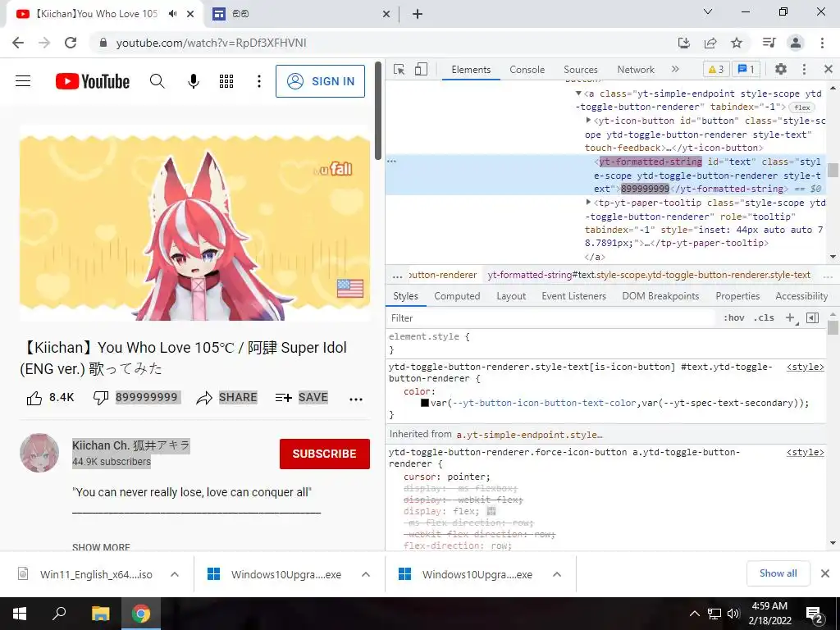
Task: Click the black color swatch
Action: click(x=425, y=403)
